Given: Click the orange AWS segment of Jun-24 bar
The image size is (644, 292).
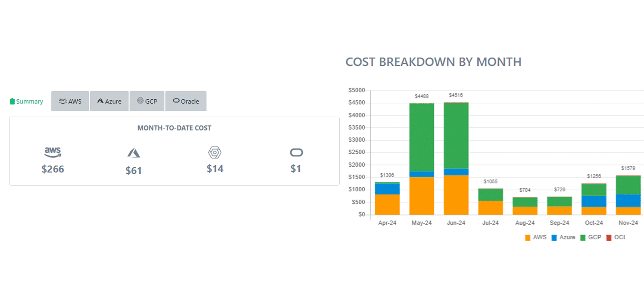Looking at the screenshot, I should pos(456,195).
